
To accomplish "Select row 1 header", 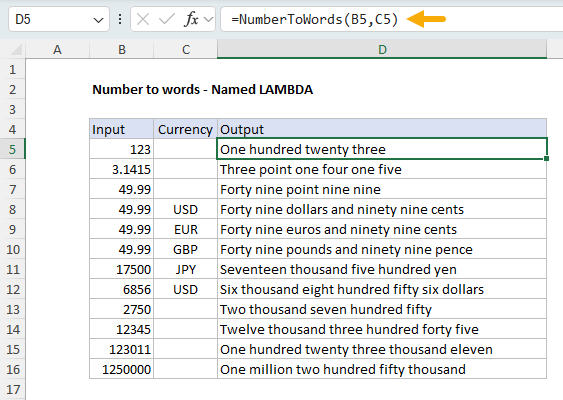I will (13, 69).
